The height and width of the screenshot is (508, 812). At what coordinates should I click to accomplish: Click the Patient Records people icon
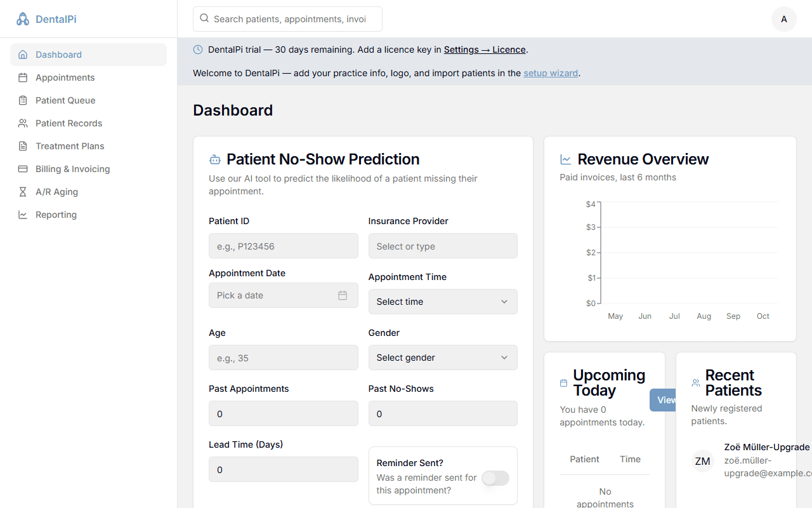(23, 123)
